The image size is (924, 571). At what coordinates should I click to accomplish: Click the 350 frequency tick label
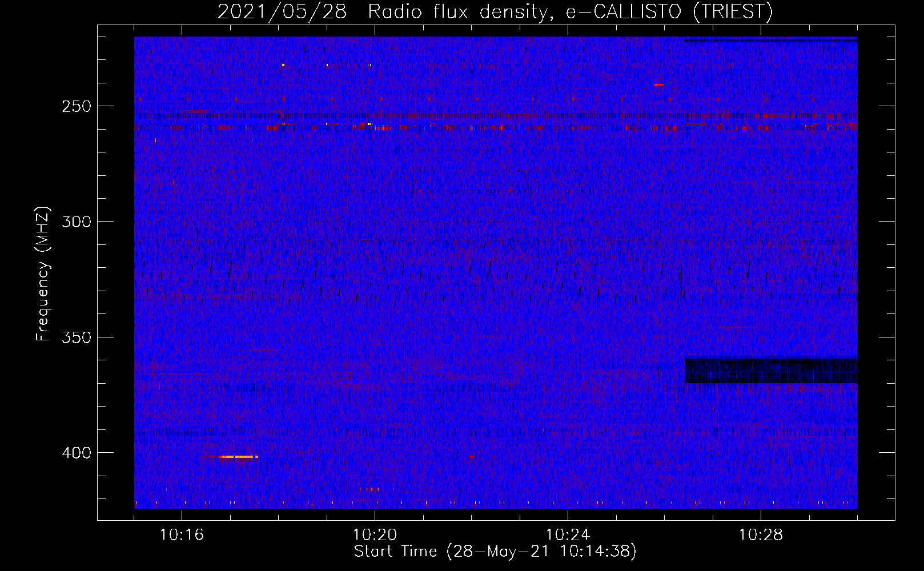[x=77, y=337]
